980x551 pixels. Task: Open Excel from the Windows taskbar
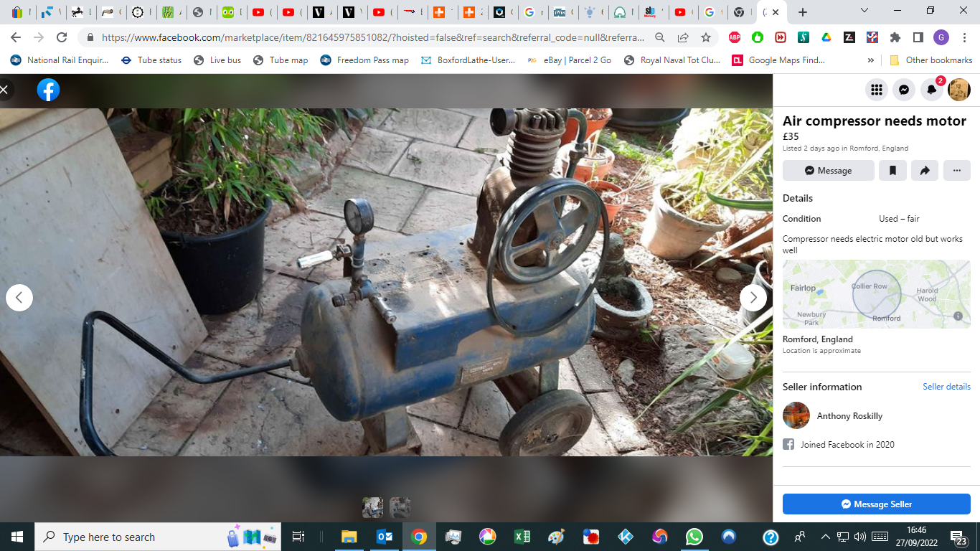pyautogui.click(x=522, y=537)
